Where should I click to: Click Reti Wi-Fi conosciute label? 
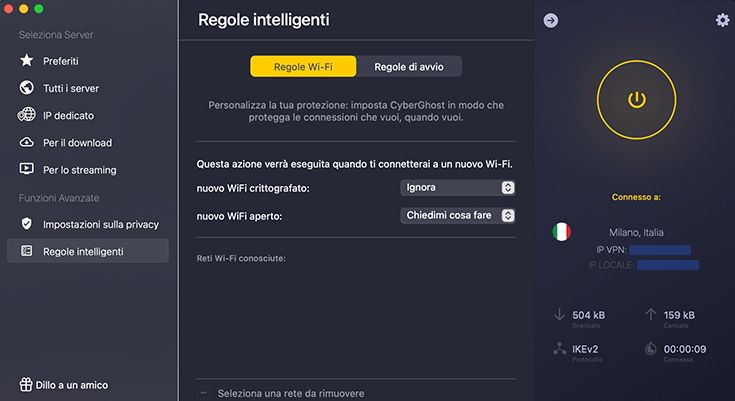click(241, 258)
